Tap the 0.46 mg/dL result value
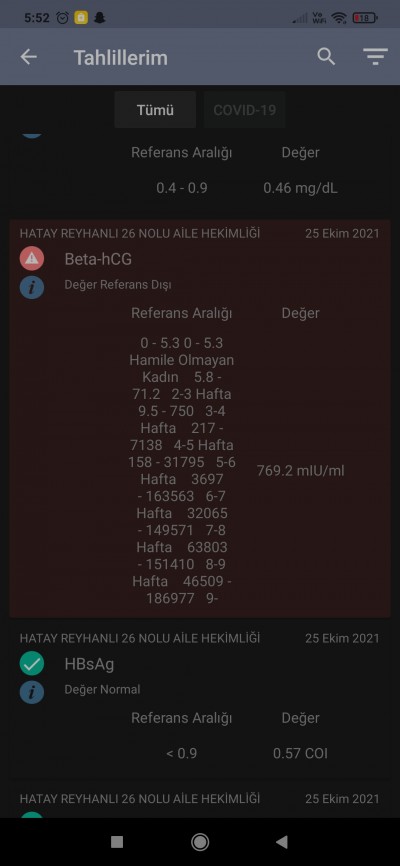The height and width of the screenshot is (866, 400). point(301,188)
